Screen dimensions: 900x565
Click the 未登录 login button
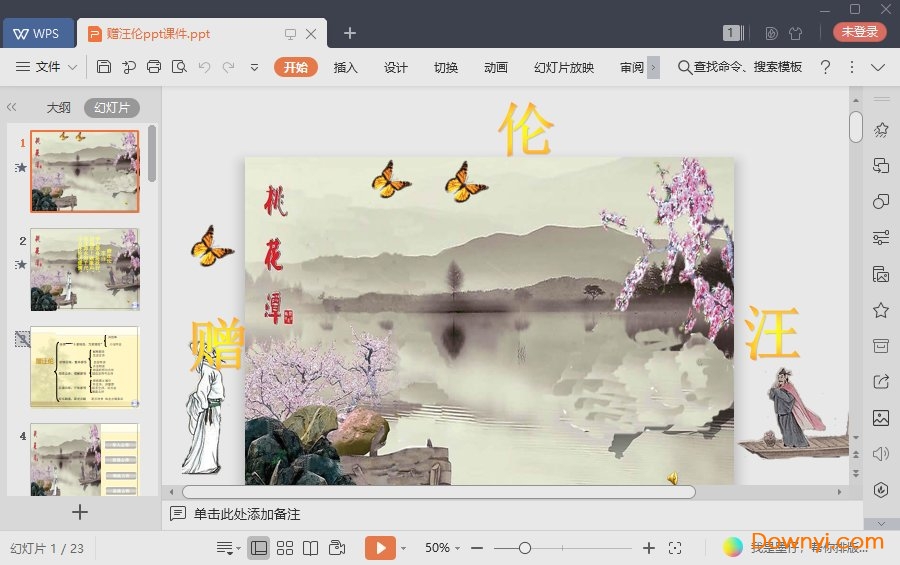tap(860, 32)
